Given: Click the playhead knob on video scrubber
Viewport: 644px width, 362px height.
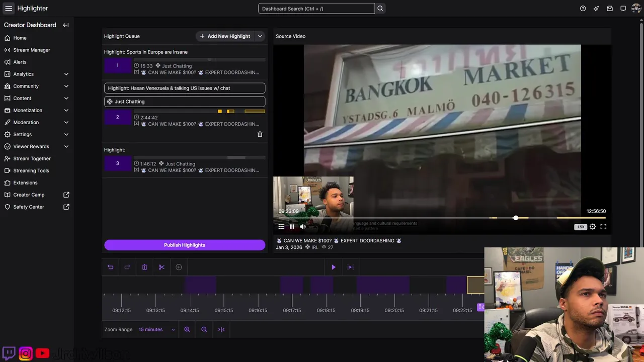Looking at the screenshot, I should click(516, 218).
